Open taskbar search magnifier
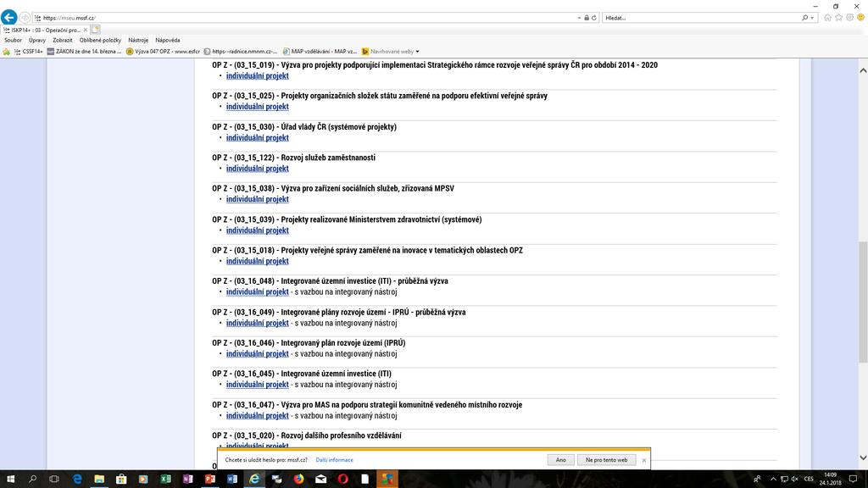Viewport: 868px width, 488px height. (x=32, y=480)
